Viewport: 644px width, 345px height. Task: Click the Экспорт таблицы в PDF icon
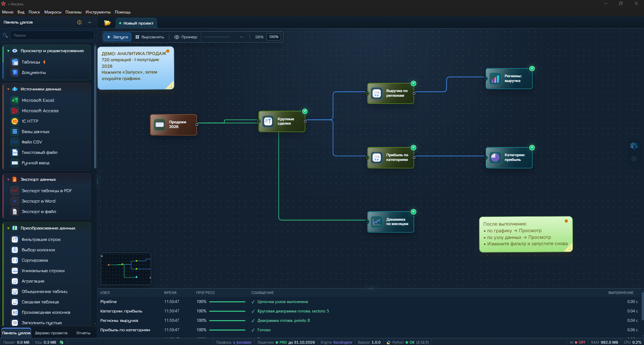click(x=14, y=190)
